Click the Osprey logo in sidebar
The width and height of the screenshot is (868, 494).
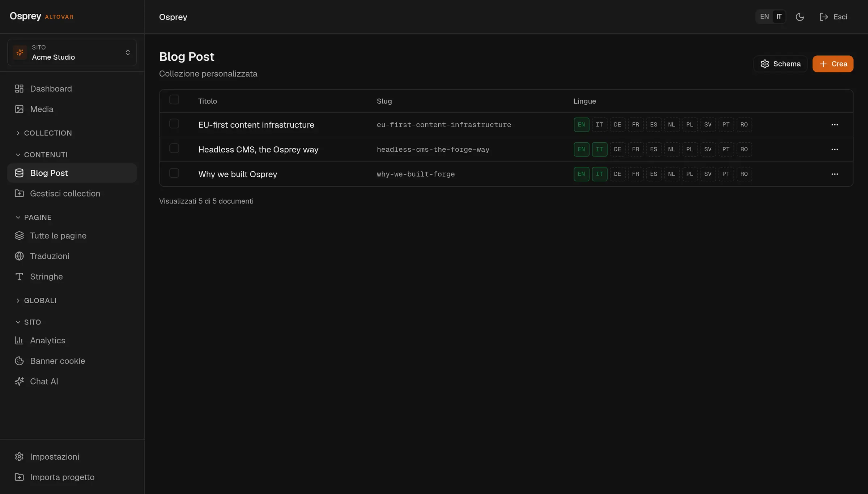pos(25,16)
